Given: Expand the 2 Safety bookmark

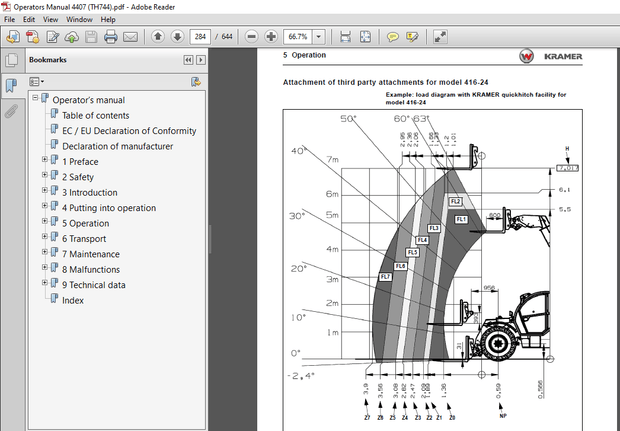Looking at the screenshot, I should point(45,175).
